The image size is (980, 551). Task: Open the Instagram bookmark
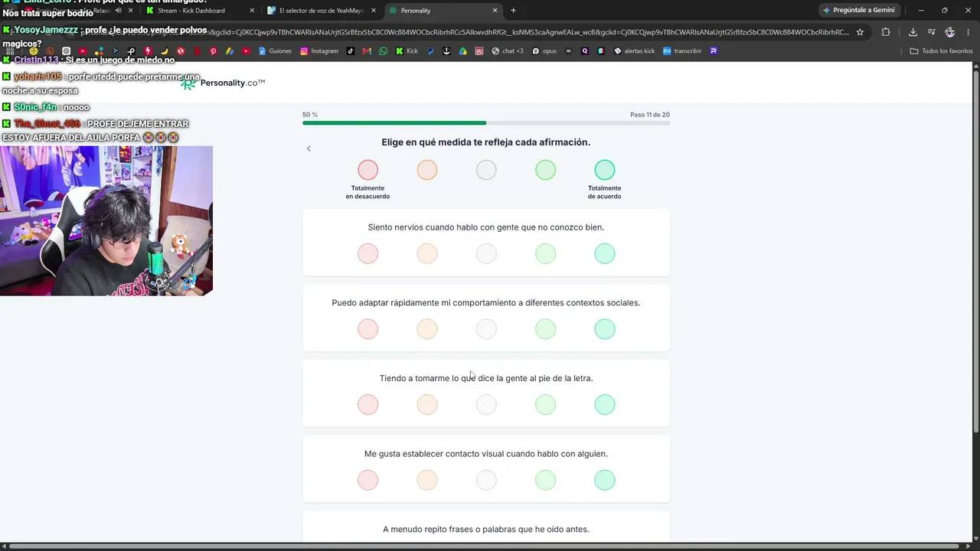pyautogui.click(x=319, y=51)
